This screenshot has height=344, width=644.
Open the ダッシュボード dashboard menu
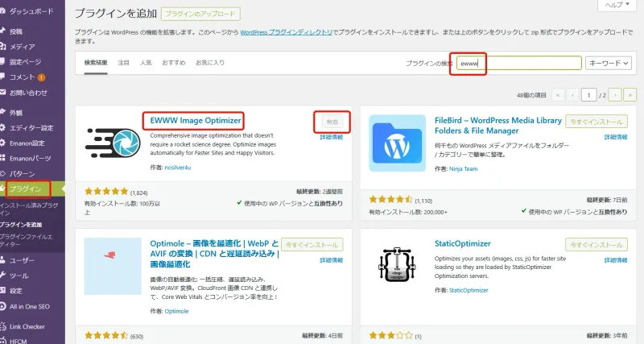tap(31, 11)
